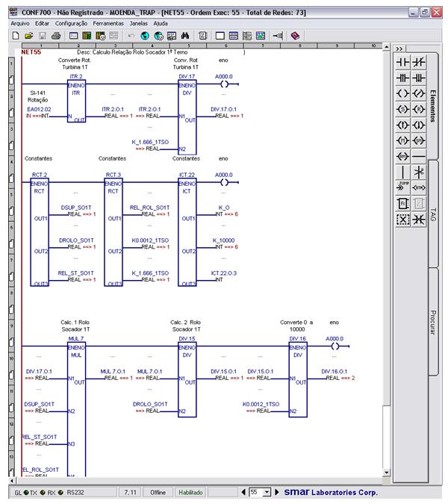Click the vertical scrollbar down arrow
The image size is (448, 504).
(x=386, y=473)
